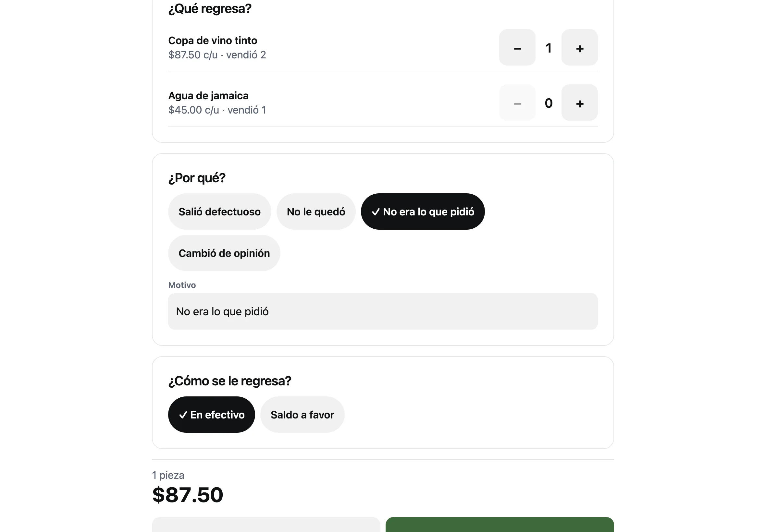The image size is (766, 532).
Task: Choose Saldo a favor refund method
Action: click(302, 415)
